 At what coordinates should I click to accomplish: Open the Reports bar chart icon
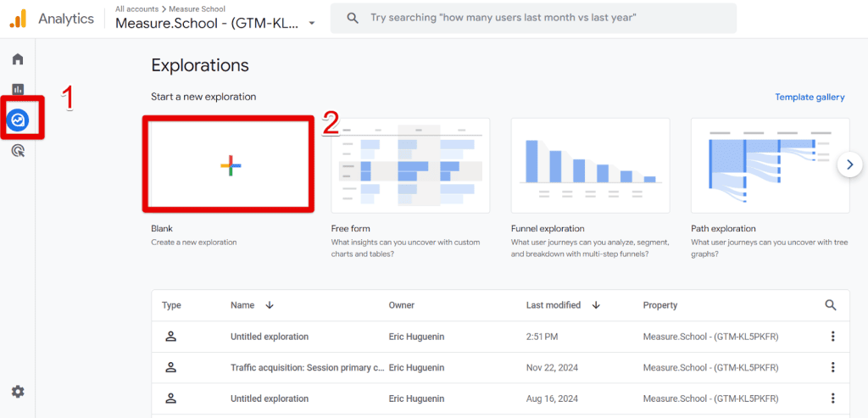(x=19, y=89)
